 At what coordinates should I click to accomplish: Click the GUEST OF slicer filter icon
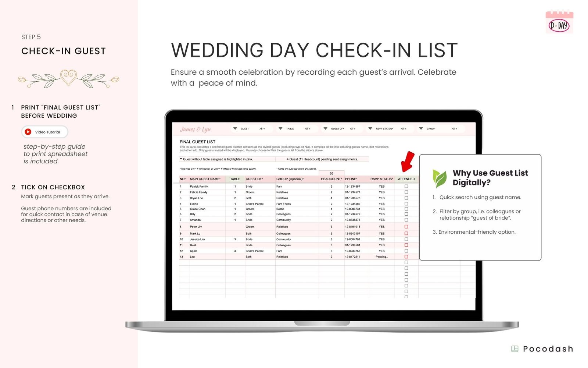pyautogui.click(x=325, y=129)
